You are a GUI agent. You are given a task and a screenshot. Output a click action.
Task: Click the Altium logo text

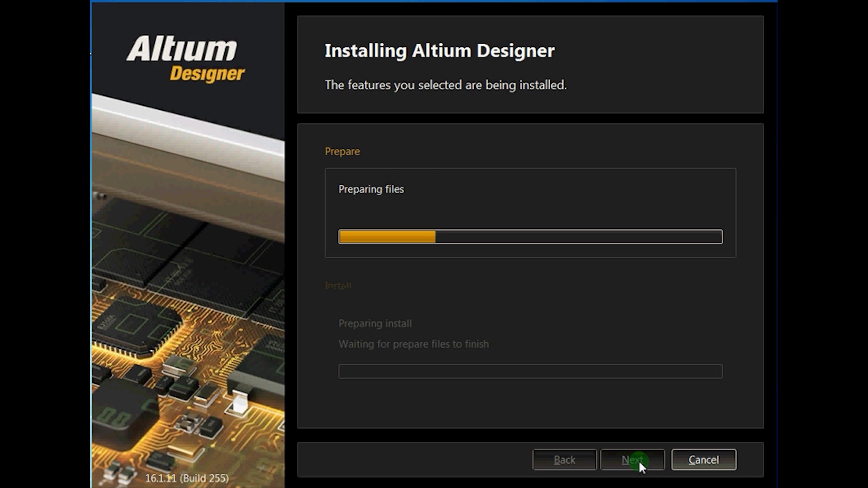pos(182,49)
